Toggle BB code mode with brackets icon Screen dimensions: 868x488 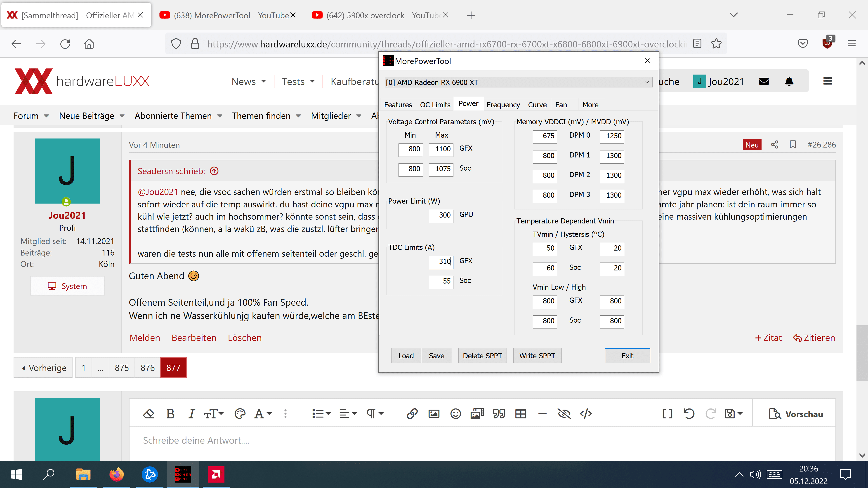pyautogui.click(x=668, y=414)
